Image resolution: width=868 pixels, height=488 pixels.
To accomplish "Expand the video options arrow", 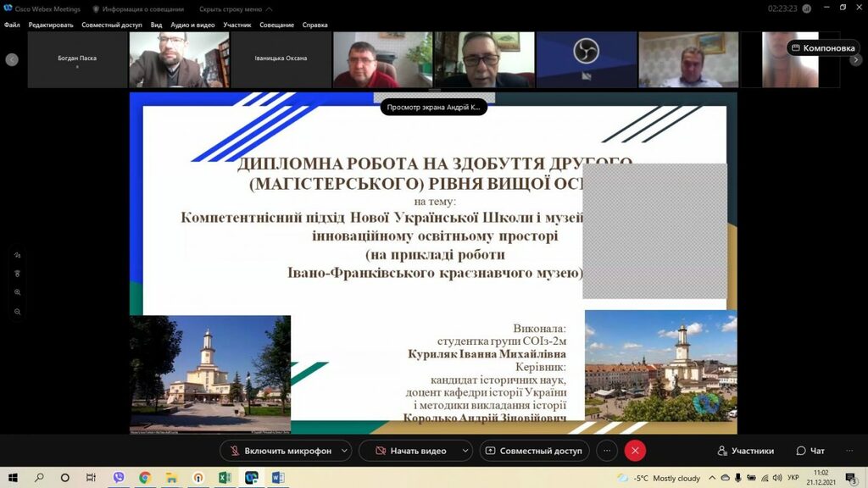I will 465,451.
